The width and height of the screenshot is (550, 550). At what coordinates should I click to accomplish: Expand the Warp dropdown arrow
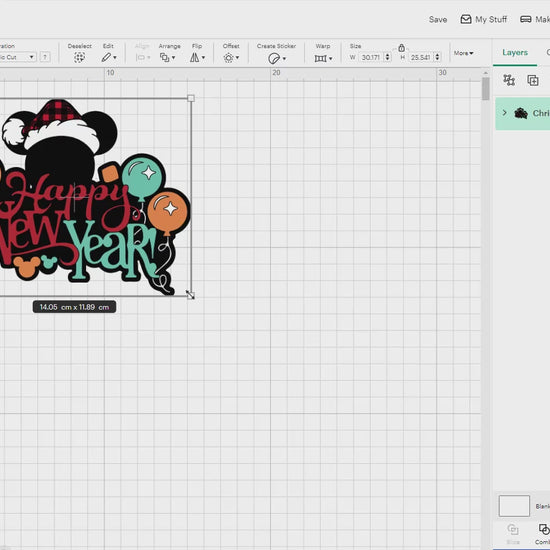tap(330, 59)
